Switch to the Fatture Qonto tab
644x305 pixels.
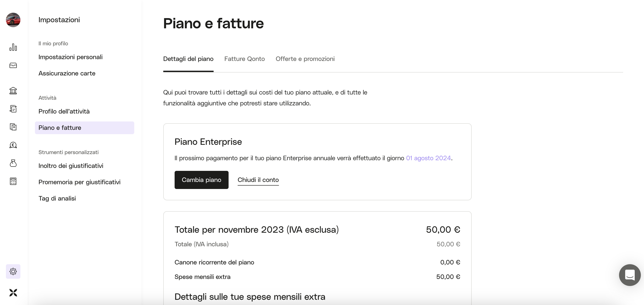coord(244,59)
